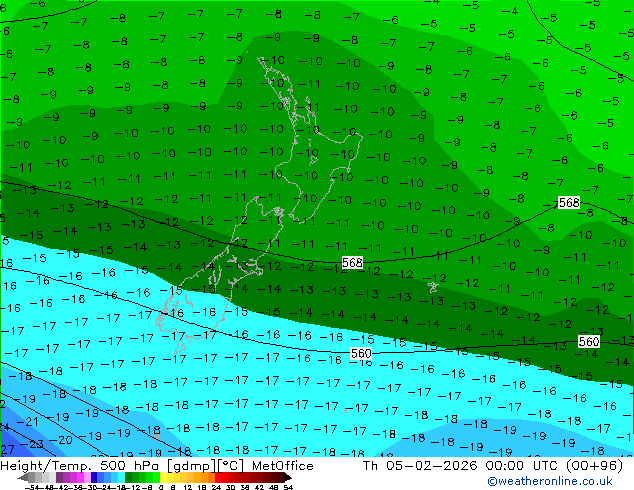This screenshot has width=634, height=490.
Task: Click the dark green swatch in the color legend
Action: [x=129, y=477]
